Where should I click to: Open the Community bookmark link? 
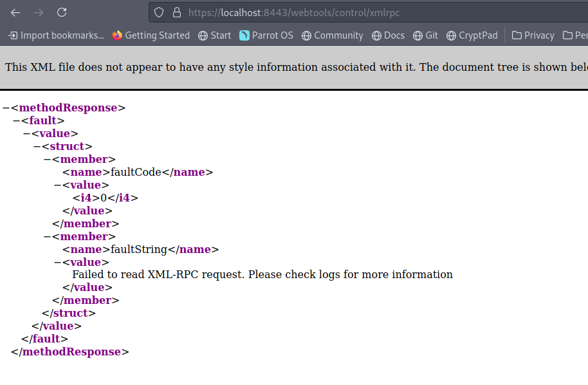coord(332,35)
